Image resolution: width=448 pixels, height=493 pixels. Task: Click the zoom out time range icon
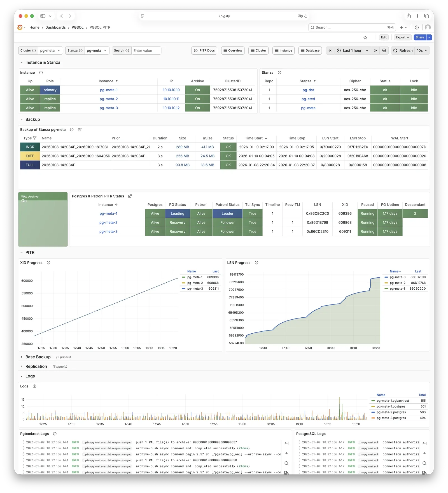click(x=384, y=51)
